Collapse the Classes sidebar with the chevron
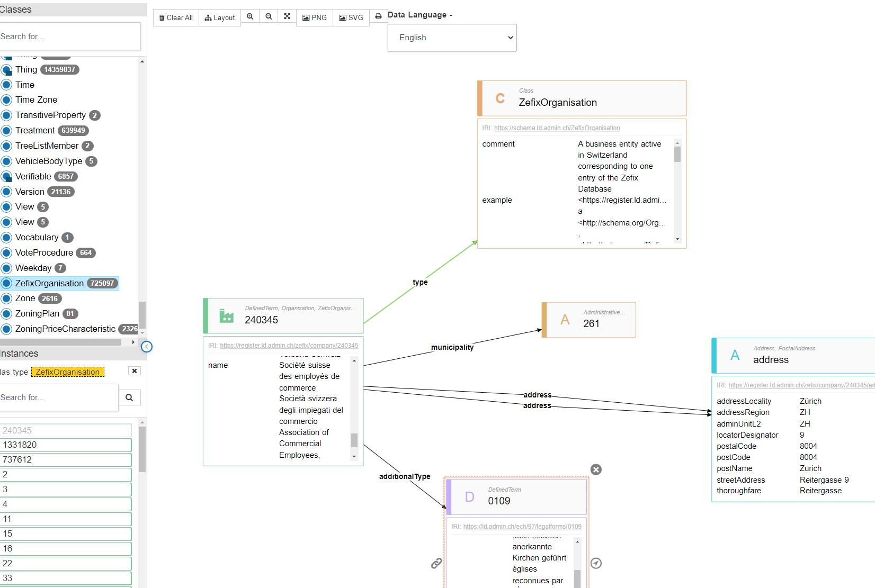The width and height of the screenshot is (875, 588). click(x=147, y=347)
